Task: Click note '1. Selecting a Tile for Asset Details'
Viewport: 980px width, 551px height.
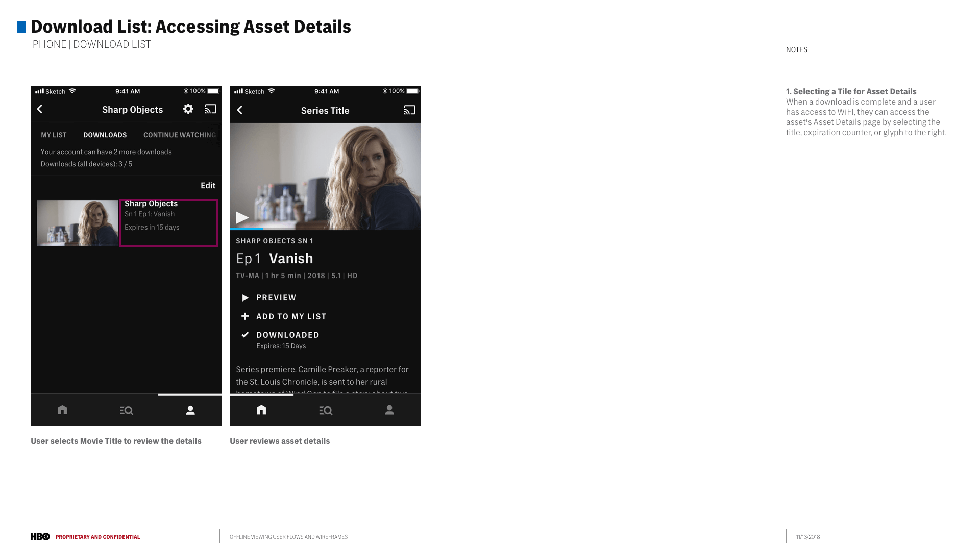Action: [x=851, y=92]
